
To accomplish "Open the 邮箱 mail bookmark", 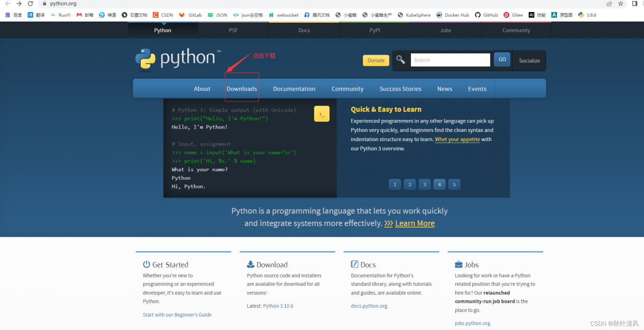I will [85, 15].
